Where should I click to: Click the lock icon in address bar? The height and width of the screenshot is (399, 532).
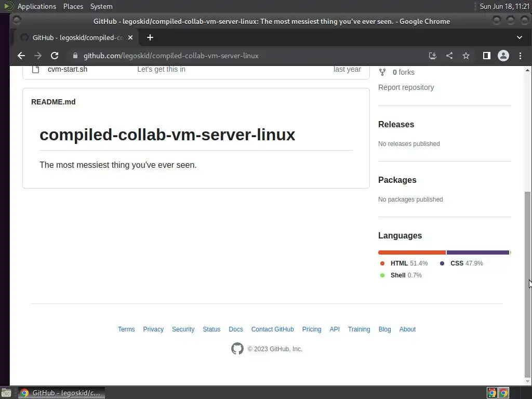point(75,56)
